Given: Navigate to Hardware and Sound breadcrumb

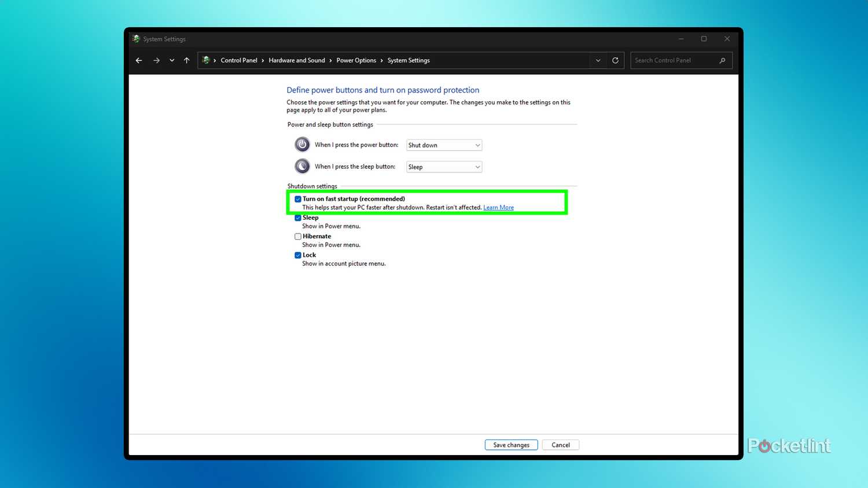Looking at the screenshot, I should [297, 60].
